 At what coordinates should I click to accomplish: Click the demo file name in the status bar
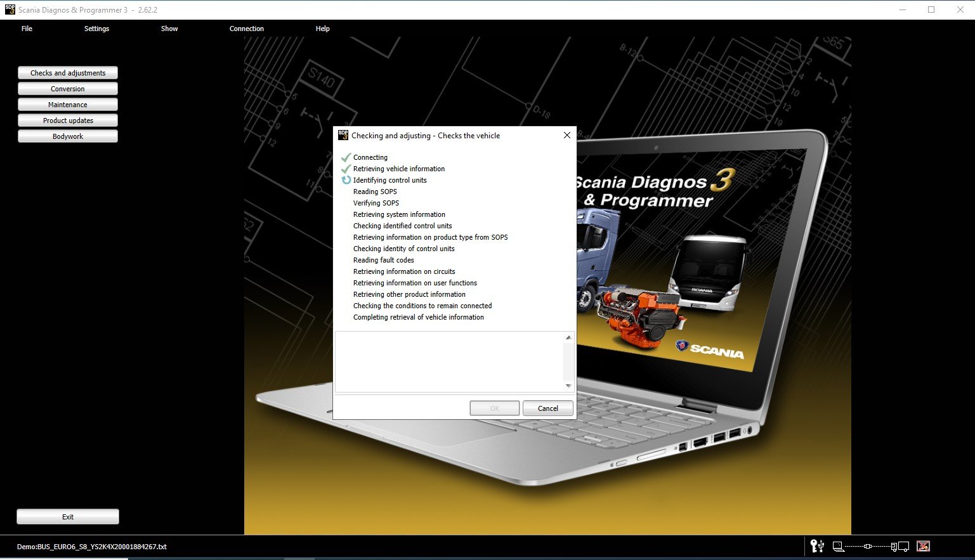point(92,547)
